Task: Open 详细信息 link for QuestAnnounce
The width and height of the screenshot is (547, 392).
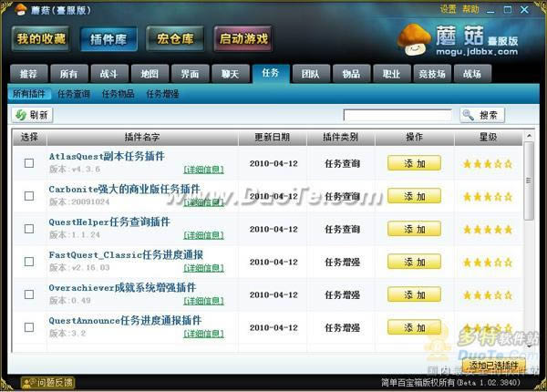Action: (203, 334)
